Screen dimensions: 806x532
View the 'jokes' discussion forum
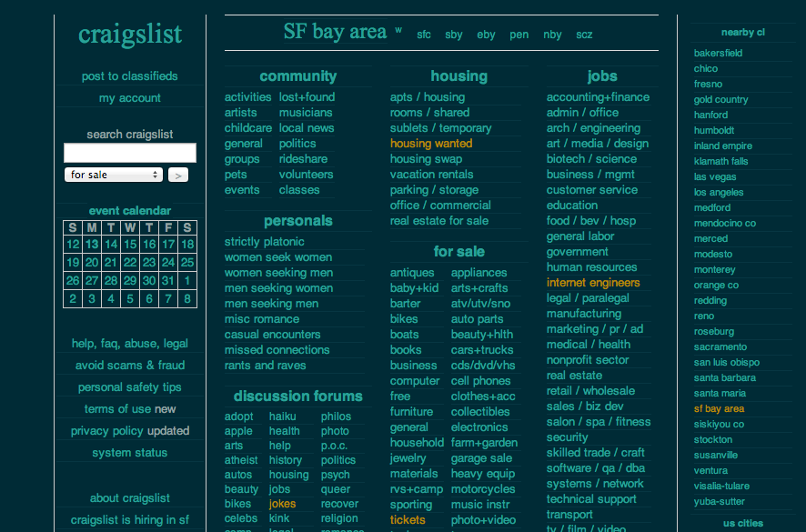(282, 502)
